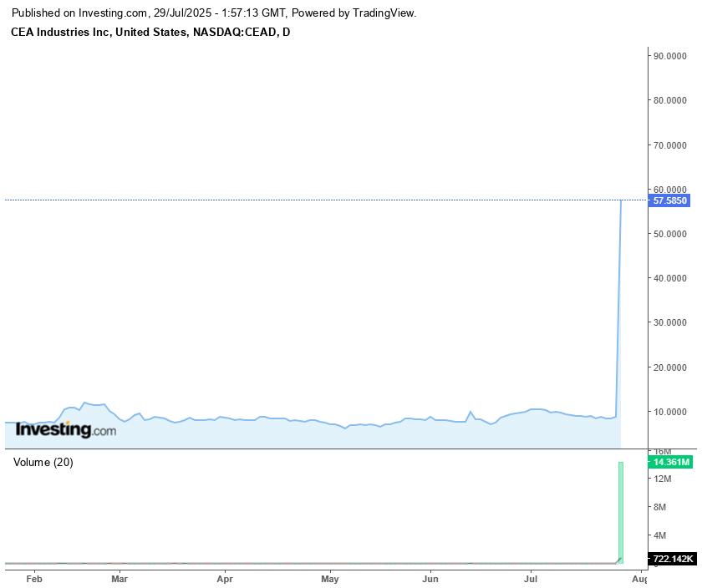Select the Aug label on time axis

tap(638, 578)
